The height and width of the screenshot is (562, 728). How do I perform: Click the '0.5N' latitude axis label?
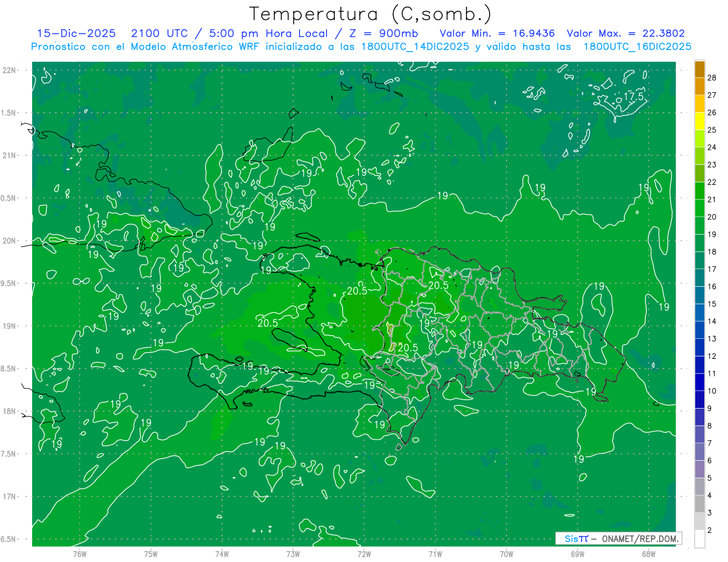[x=8, y=198]
